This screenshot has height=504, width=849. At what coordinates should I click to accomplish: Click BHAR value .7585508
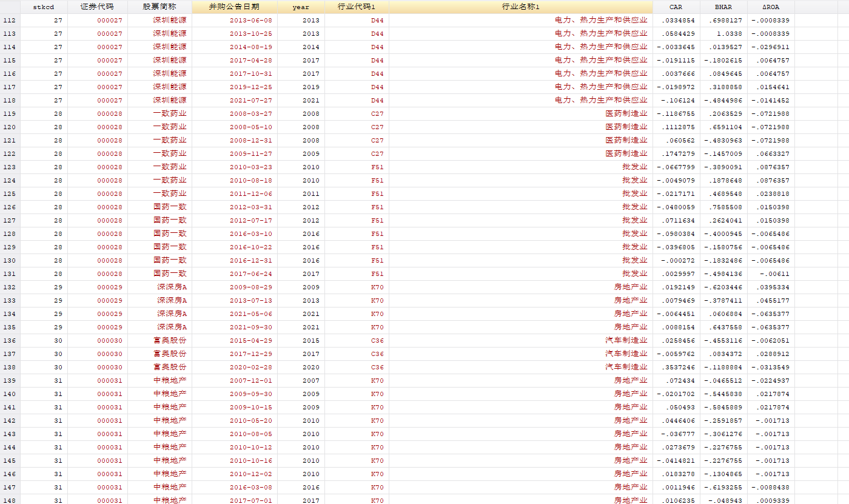[725, 207]
